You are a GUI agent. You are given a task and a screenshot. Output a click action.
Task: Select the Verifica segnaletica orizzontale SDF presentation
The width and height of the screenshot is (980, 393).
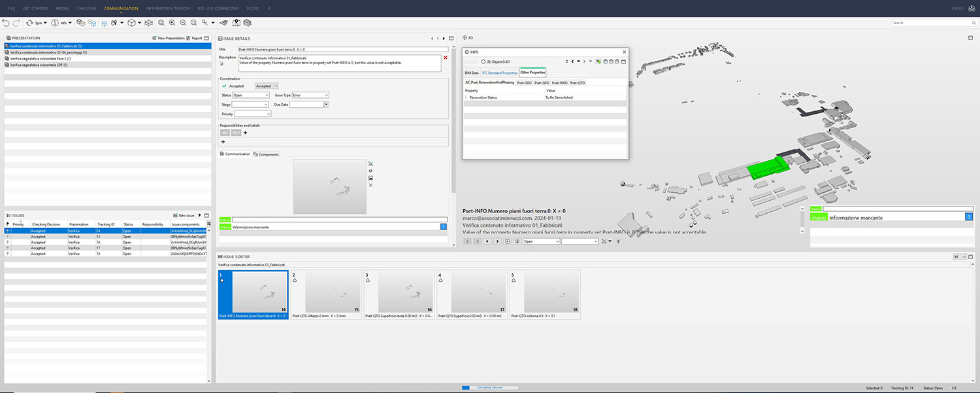[39, 65]
